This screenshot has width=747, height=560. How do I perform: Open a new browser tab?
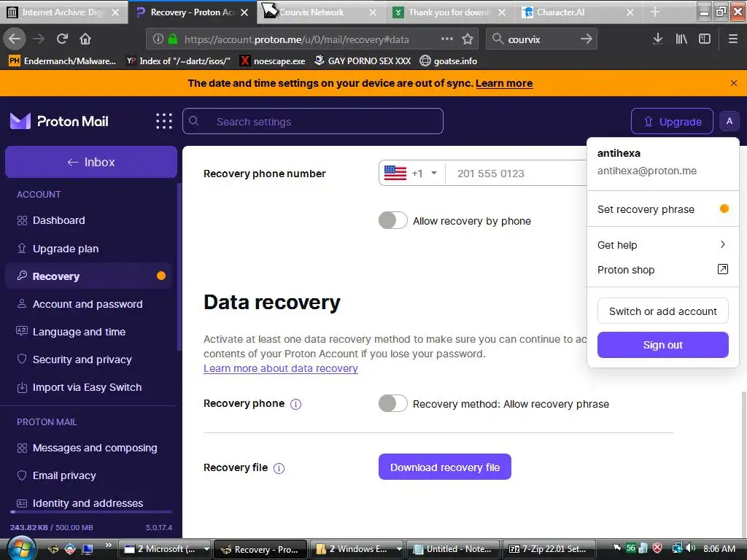[655, 12]
